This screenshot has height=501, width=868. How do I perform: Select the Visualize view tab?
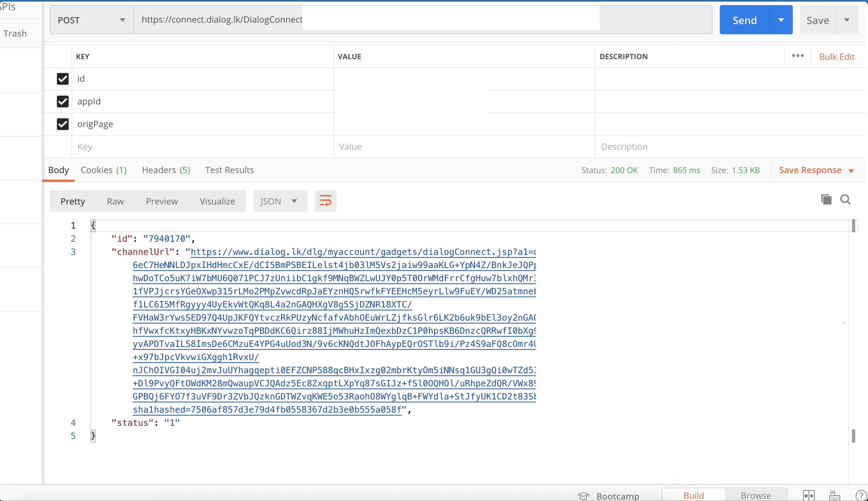(x=217, y=201)
